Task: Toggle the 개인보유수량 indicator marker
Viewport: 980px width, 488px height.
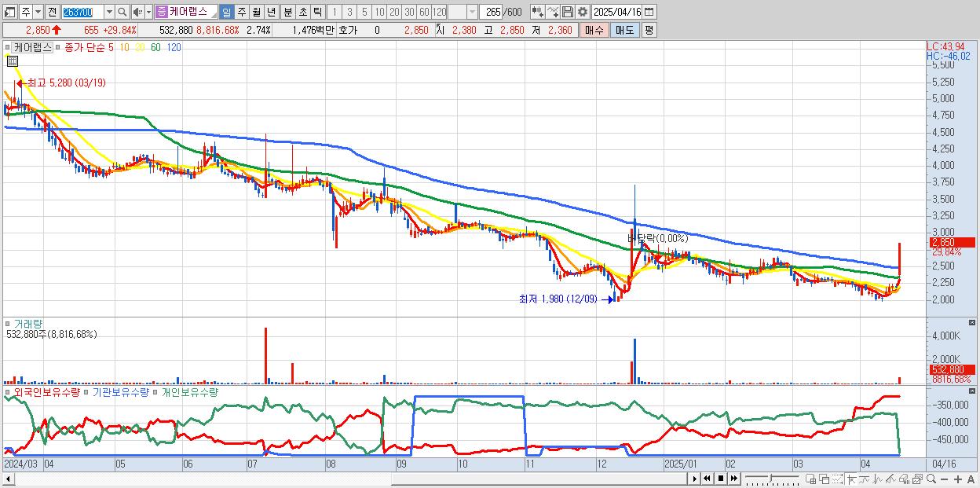Action: click(155, 391)
